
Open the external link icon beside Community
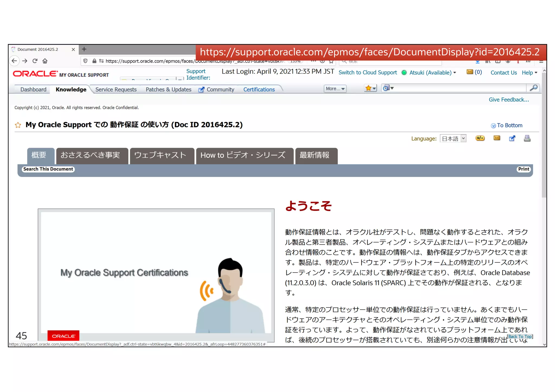[x=201, y=90]
